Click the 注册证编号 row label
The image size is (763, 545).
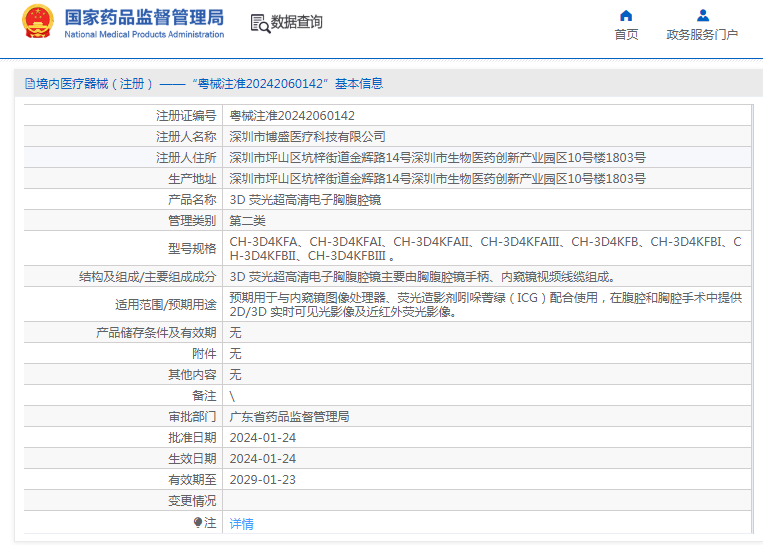pos(186,116)
